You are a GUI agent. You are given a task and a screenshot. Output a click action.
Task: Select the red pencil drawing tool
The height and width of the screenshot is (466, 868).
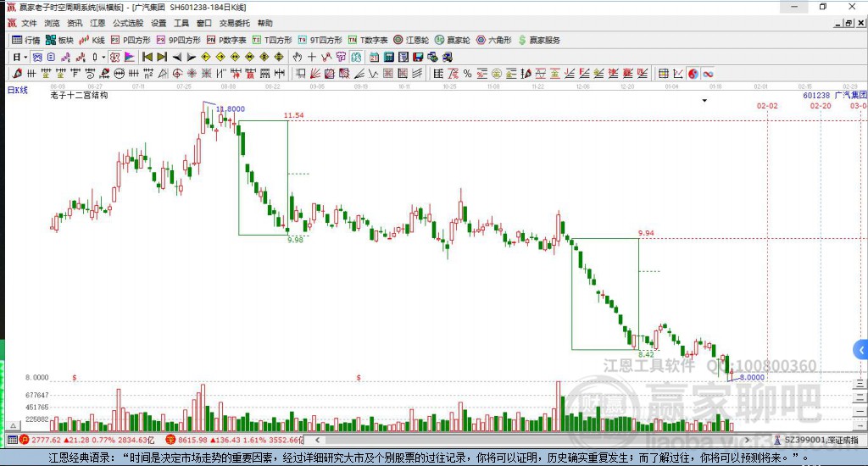click(x=17, y=74)
